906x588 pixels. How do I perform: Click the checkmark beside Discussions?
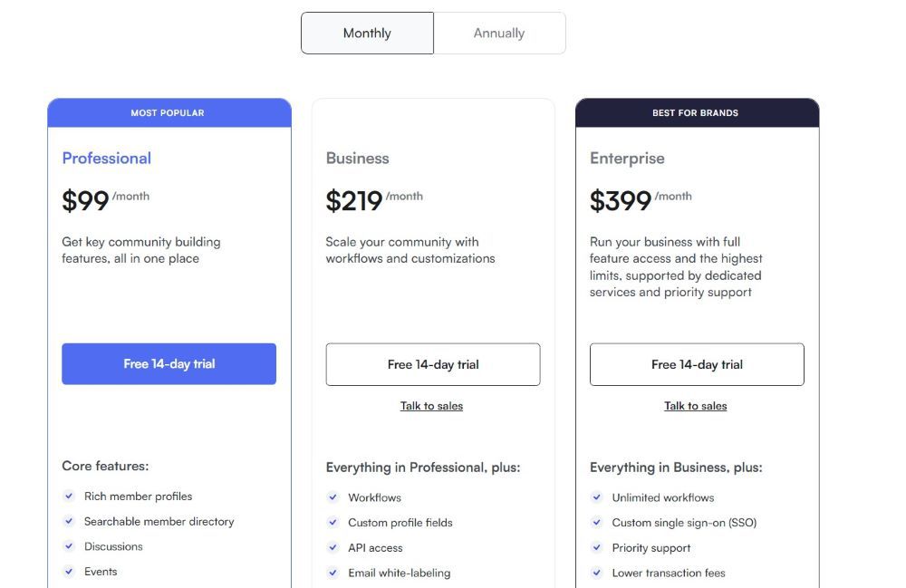point(69,546)
